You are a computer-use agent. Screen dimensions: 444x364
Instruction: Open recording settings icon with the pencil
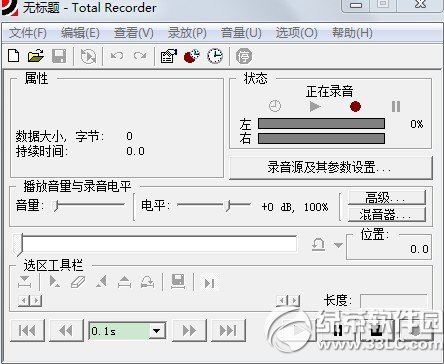tap(169, 56)
